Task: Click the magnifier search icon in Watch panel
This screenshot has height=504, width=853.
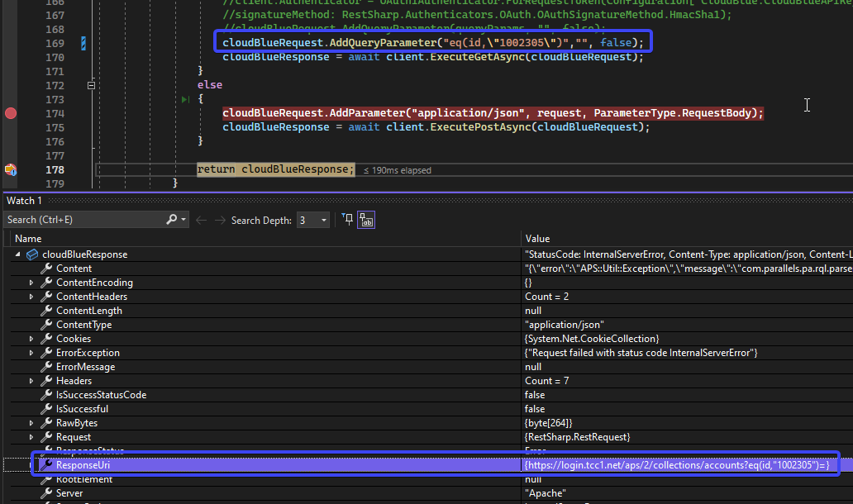Action: point(171,219)
